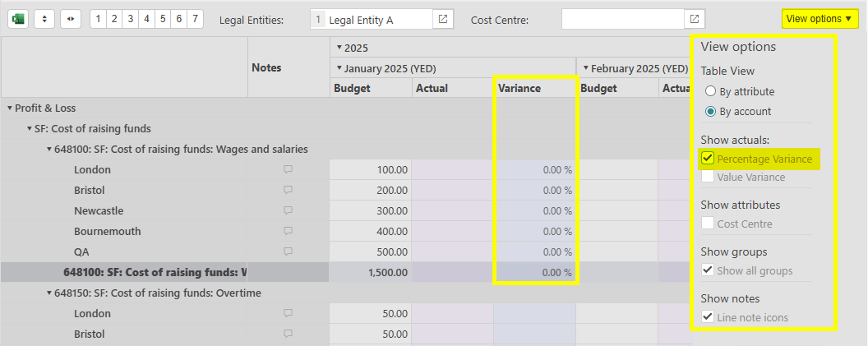The height and width of the screenshot is (346, 868).
Task: Collapse the Profit & Loss tree group
Action: click(10, 108)
